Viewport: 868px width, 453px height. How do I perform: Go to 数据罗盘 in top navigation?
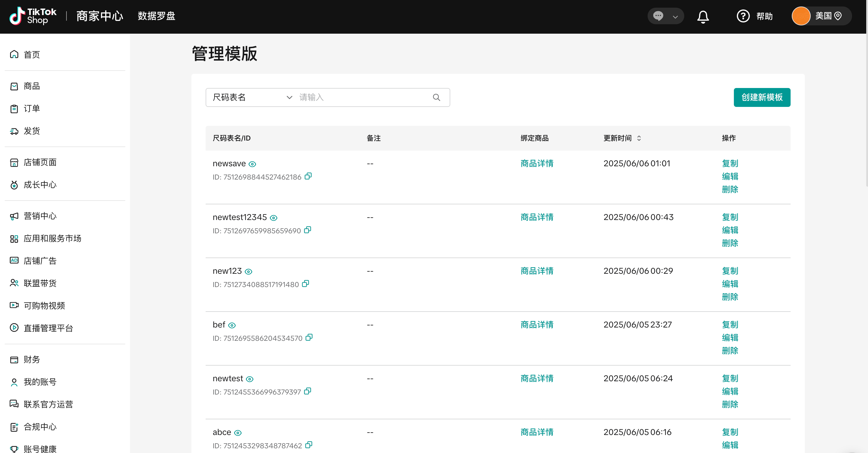[x=156, y=16]
